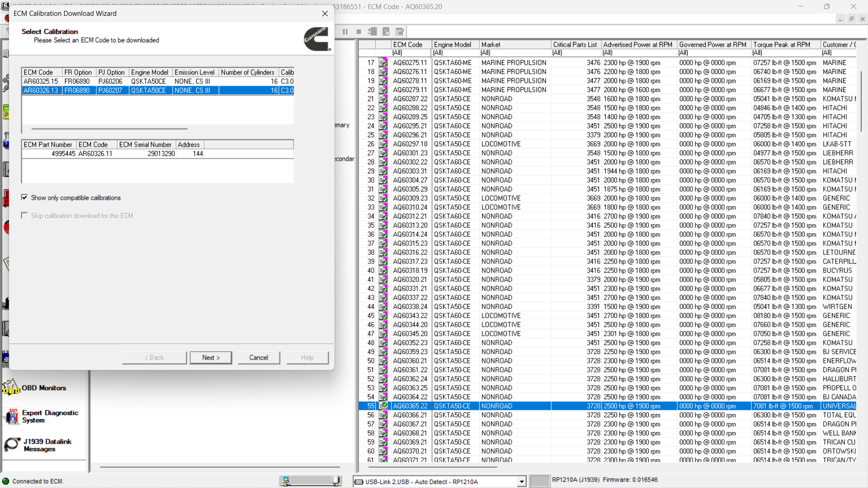
Task: Click the Help button in the wizard
Action: [x=307, y=357]
